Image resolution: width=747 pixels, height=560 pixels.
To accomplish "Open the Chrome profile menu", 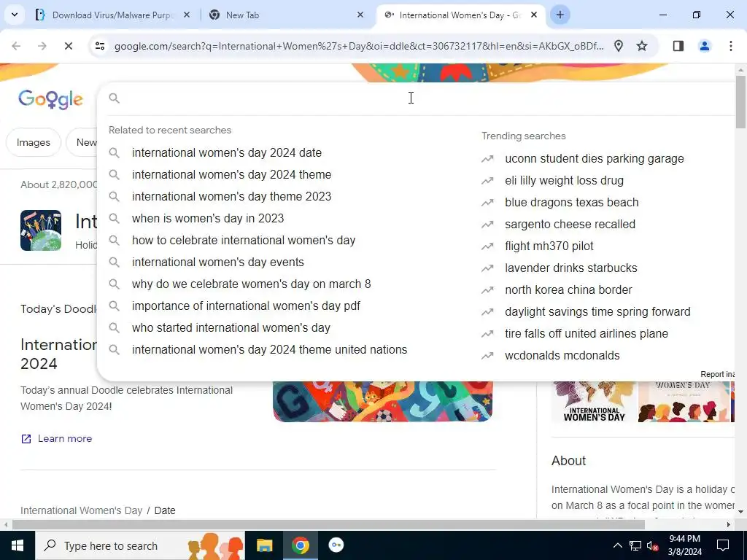I will tap(705, 46).
